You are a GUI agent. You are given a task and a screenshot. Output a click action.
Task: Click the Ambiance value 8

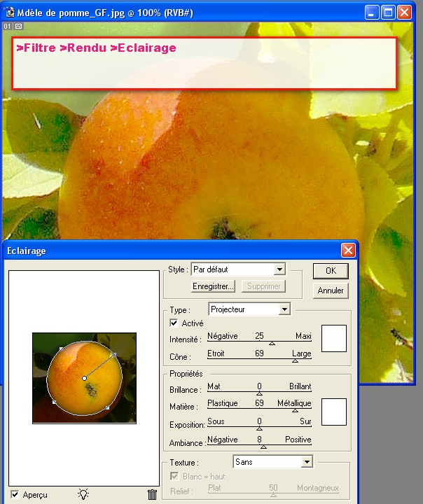click(x=259, y=440)
